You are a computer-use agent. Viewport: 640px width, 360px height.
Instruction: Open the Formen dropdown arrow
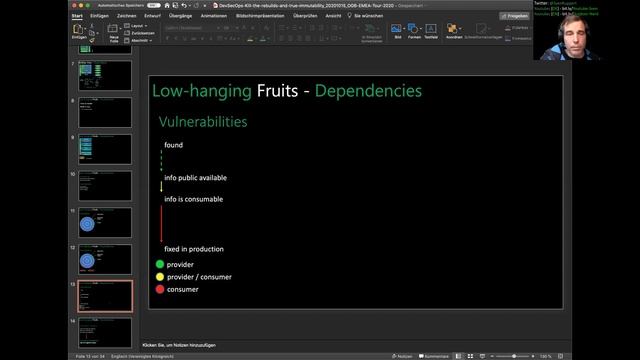click(421, 29)
